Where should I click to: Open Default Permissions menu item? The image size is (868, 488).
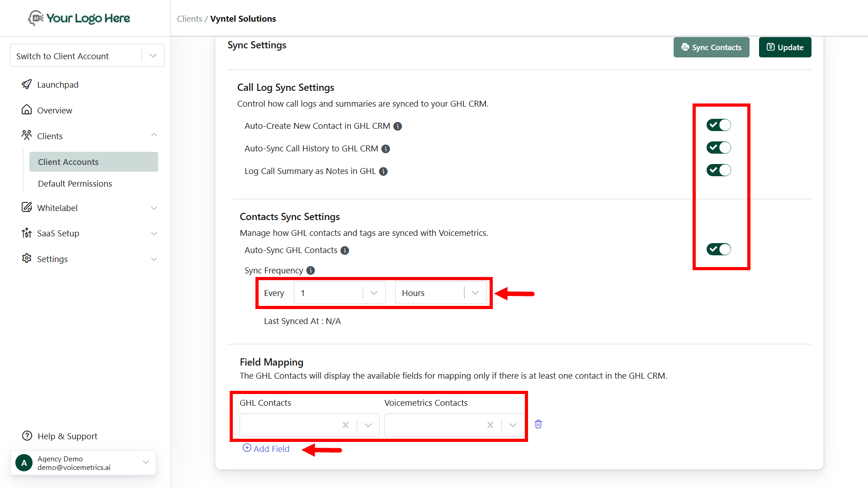click(x=75, y=184)
